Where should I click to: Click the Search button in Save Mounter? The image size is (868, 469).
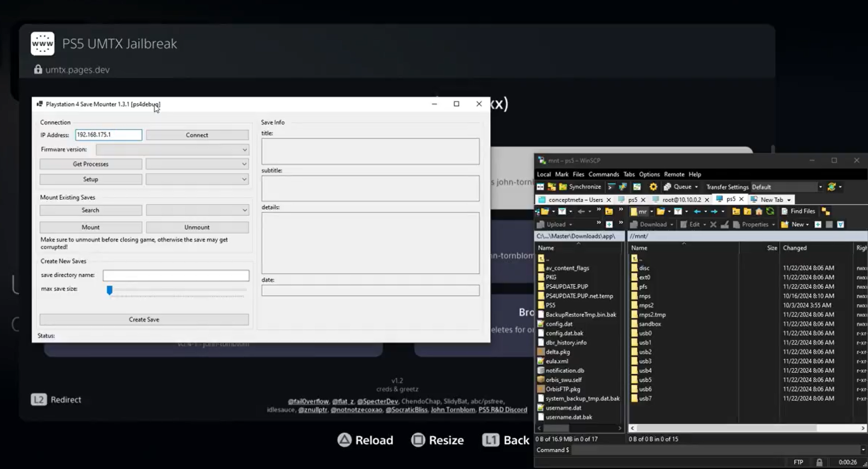[91, 210]
